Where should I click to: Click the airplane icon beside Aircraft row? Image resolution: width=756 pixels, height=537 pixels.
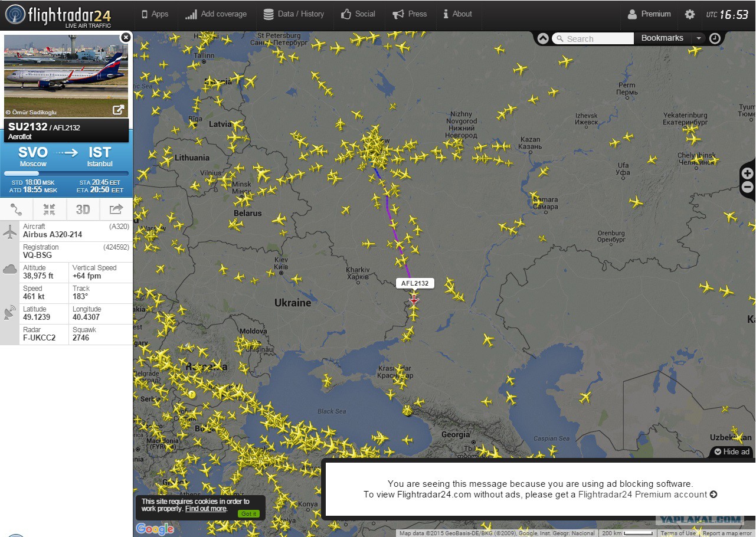10,232
